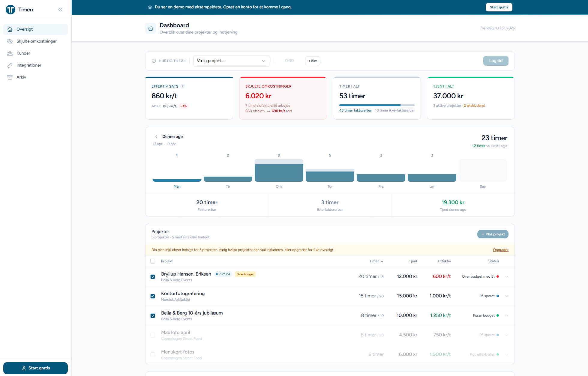This screenshot has height=376, width=588.
Task: Click the Timer i alt progress bar
Action: click(377, 105)
